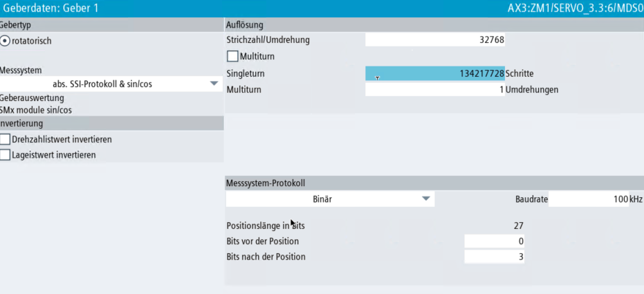Select the rotatorisch encoder type radio button

tap(6, 41)
